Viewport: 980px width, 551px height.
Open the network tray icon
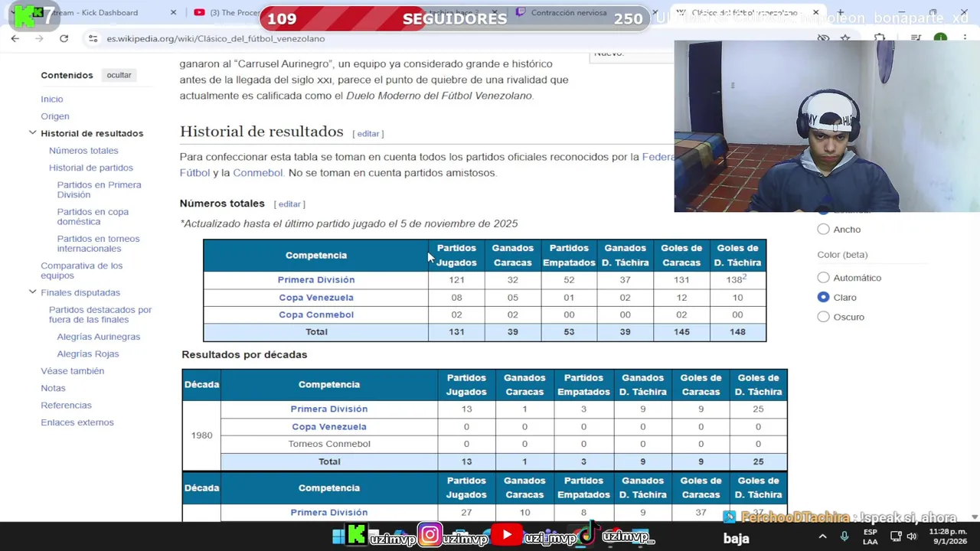[895, 537]
